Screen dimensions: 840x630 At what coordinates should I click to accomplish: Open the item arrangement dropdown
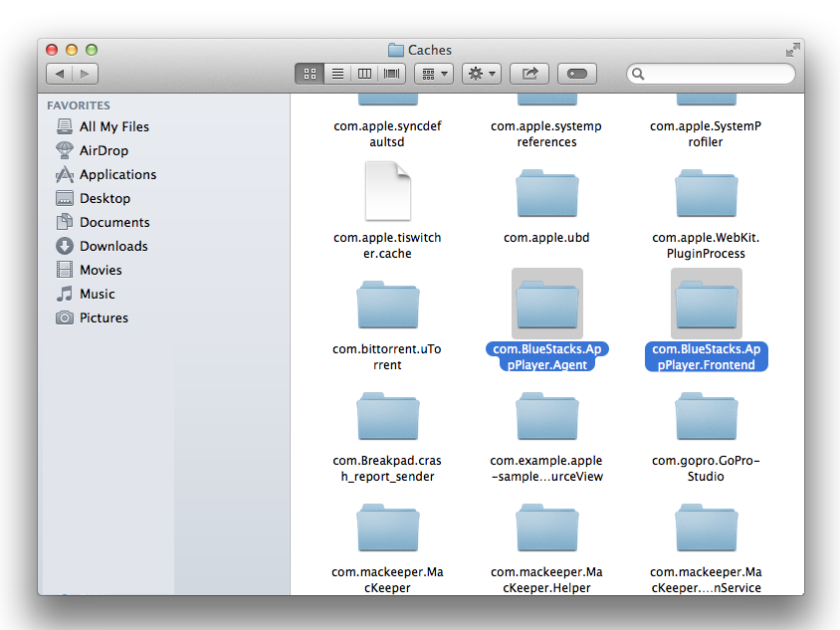point(434,74)
